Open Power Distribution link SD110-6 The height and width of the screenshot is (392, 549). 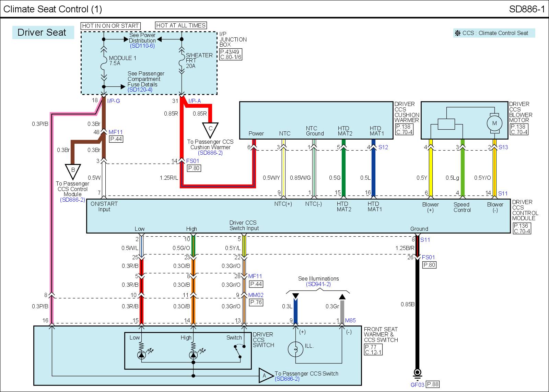(x=142, y=46)
